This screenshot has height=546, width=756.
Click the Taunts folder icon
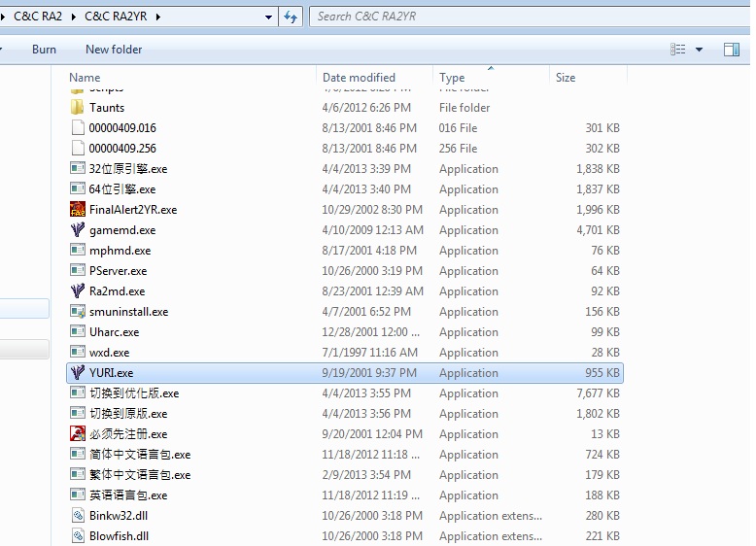click(78, 107)
